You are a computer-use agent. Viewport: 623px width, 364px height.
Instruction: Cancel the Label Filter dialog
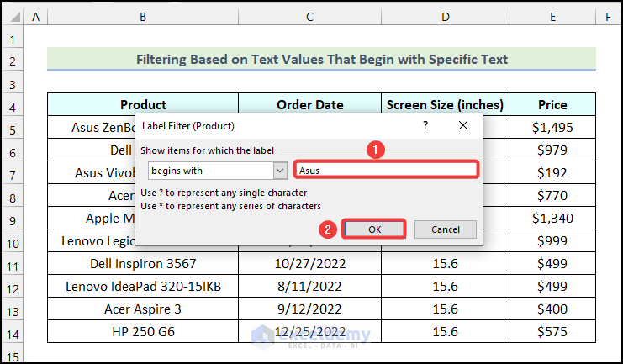click(445, 229)
